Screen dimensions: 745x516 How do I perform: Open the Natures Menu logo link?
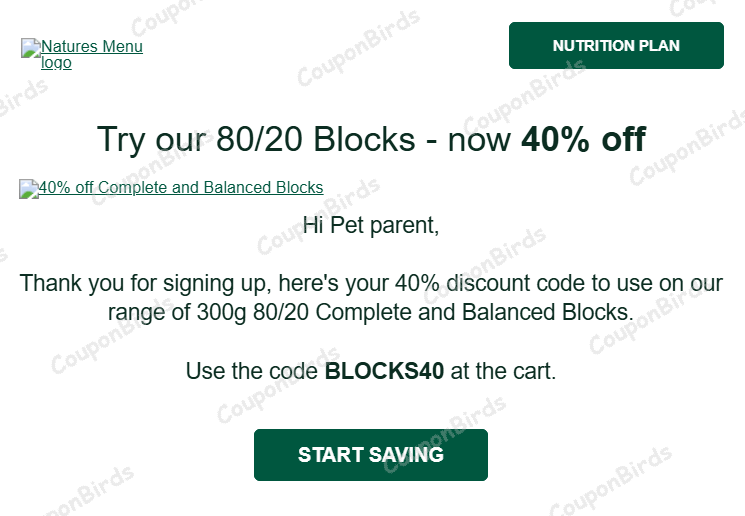tap(92, 47)
